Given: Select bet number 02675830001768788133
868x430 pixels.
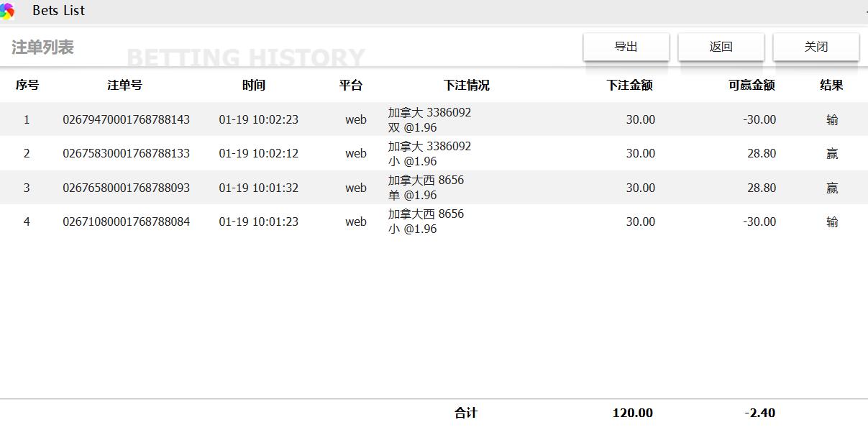Looking at the screenshot, I should (x=126, y=153).
